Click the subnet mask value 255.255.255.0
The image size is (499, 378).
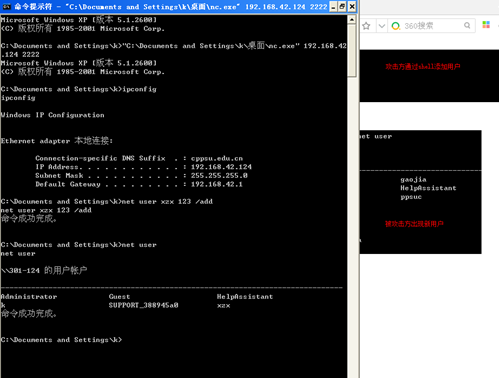tap(219, 176)
